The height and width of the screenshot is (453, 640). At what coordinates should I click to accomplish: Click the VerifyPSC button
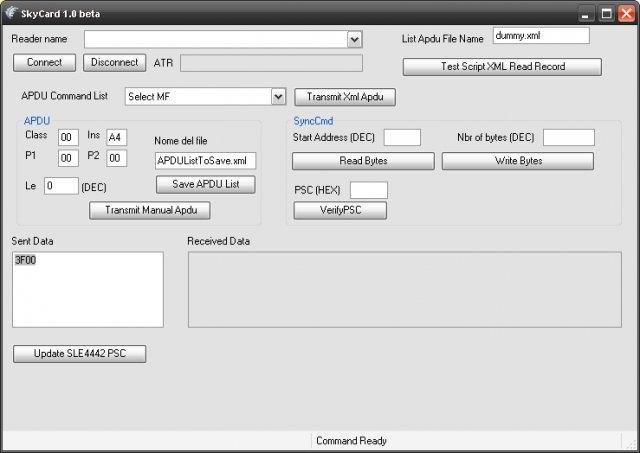[340, 211]
